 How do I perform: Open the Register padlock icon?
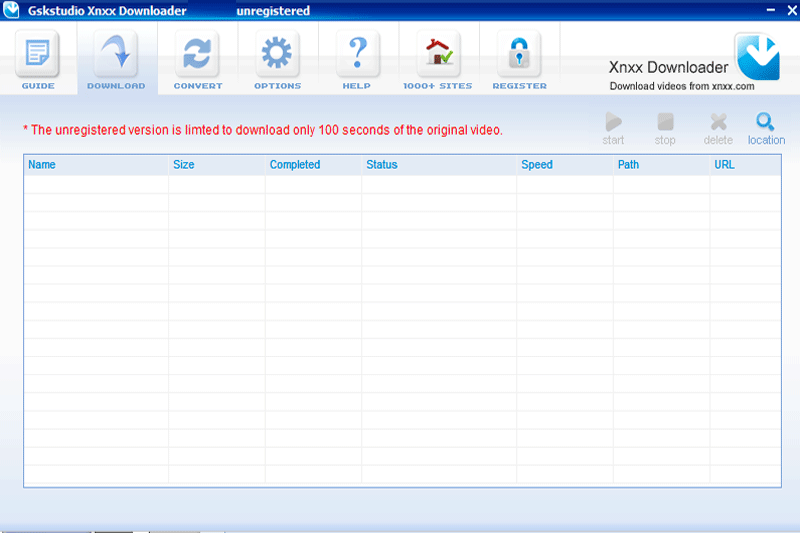519,54
